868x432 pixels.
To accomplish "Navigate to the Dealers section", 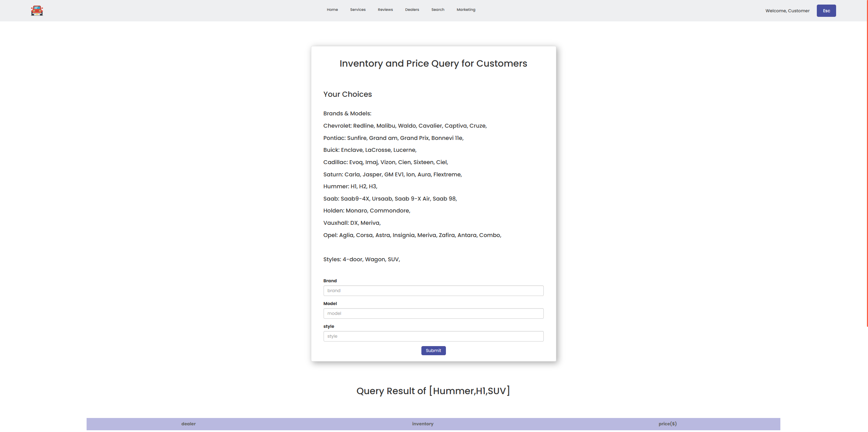I will (x=412, y=10).
